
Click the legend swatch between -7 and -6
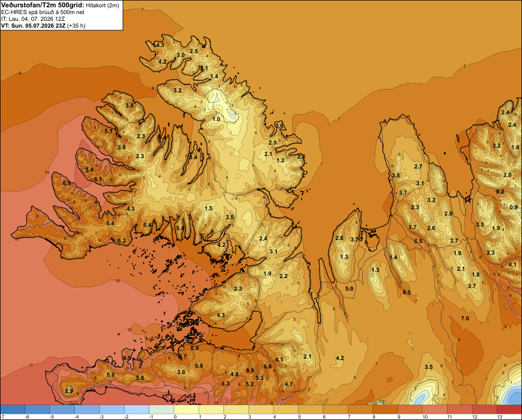(13, 410)
